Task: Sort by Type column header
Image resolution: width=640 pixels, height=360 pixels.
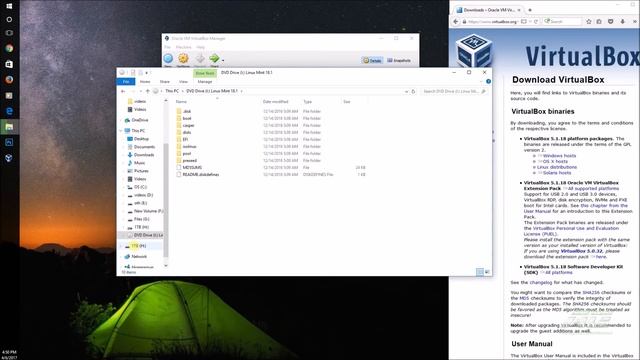Action: 307,102
